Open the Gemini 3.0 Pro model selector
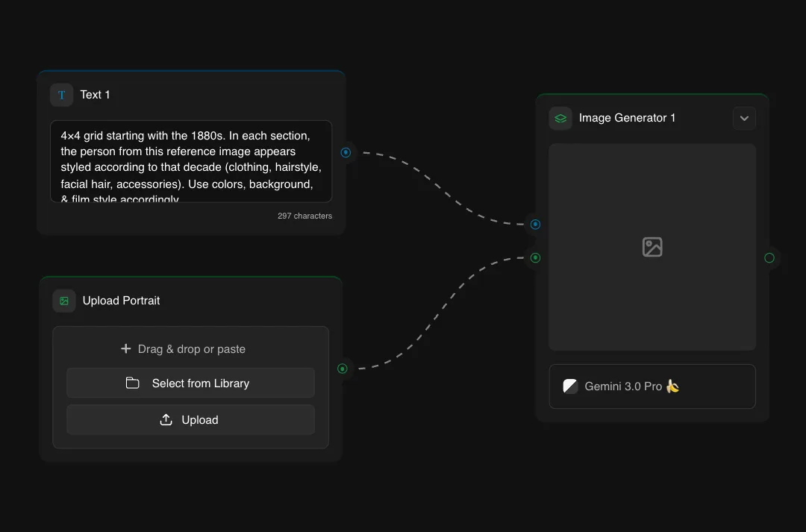The width and height of the screenshot is (806, 532). click(652, 387)
